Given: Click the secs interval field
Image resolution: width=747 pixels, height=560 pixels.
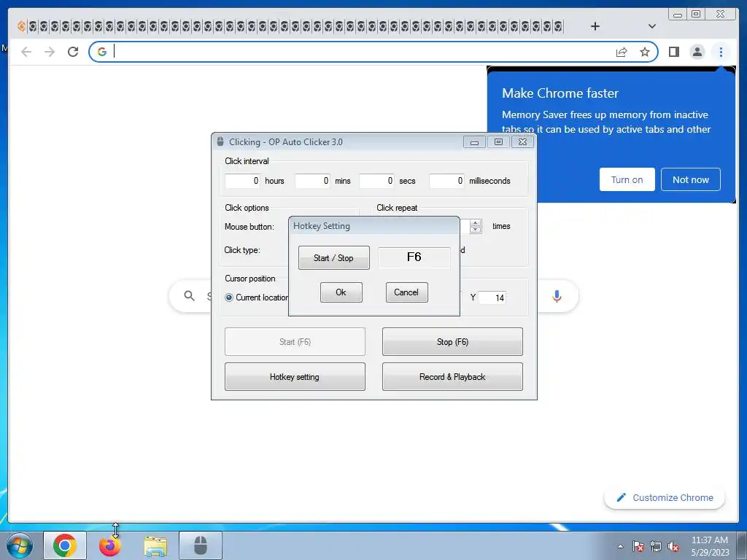Looking at the screenshot, I should [x=377, y=181].
